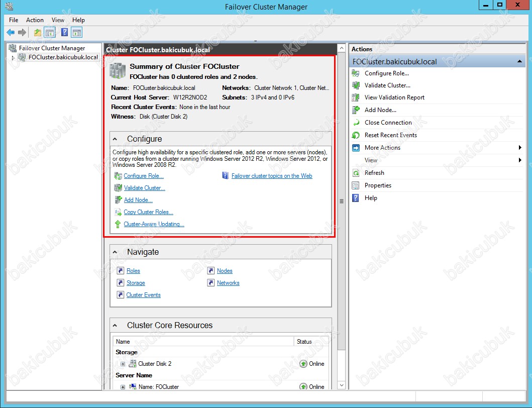The image size is (532, 408).
Task: Click the Refresh icon in Actions pane
Action: point(356,173)
